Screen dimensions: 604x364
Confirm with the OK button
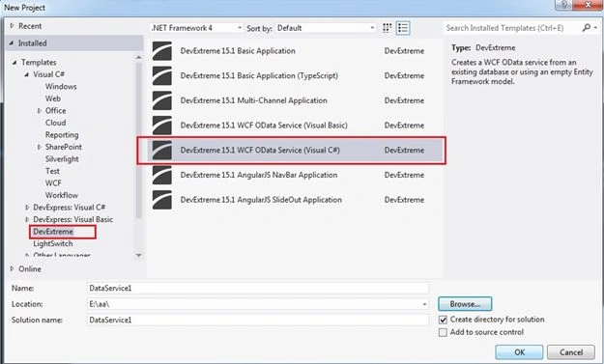tap(519, 352)
